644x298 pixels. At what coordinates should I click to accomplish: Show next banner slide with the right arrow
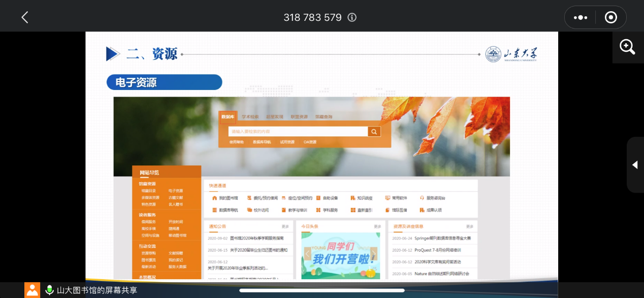tap(374, 254)
